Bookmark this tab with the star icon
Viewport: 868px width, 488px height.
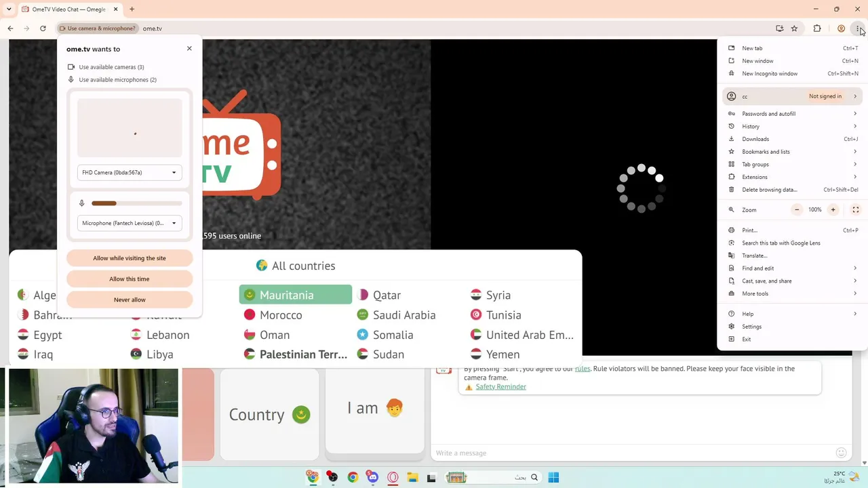point(794,28)
